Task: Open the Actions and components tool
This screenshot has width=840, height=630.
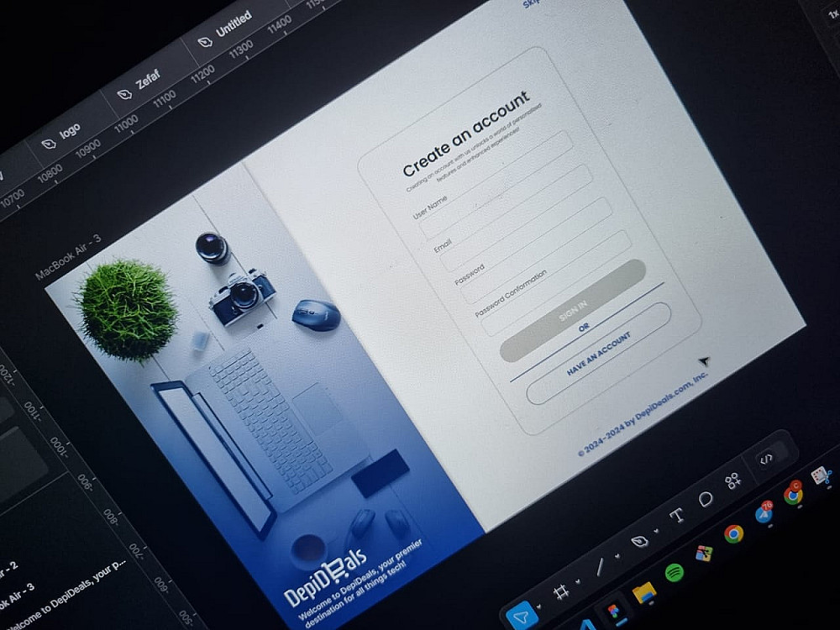Action: click(732, 481)
